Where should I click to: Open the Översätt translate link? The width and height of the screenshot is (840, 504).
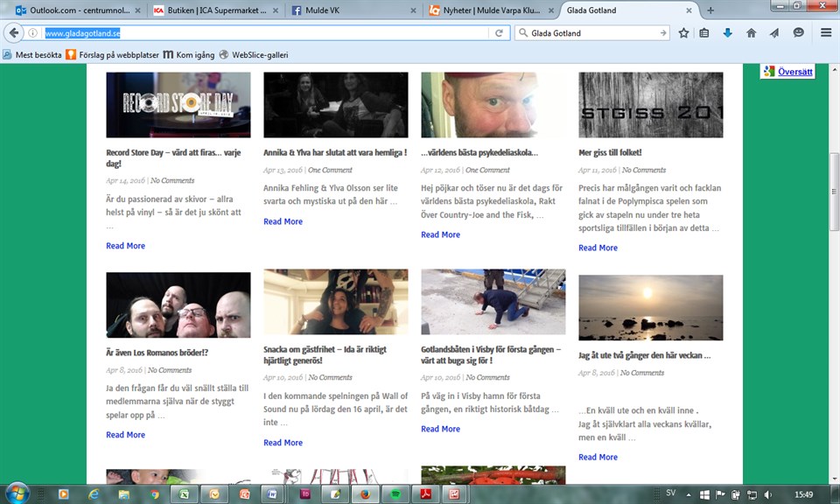(x=795, y=72)
